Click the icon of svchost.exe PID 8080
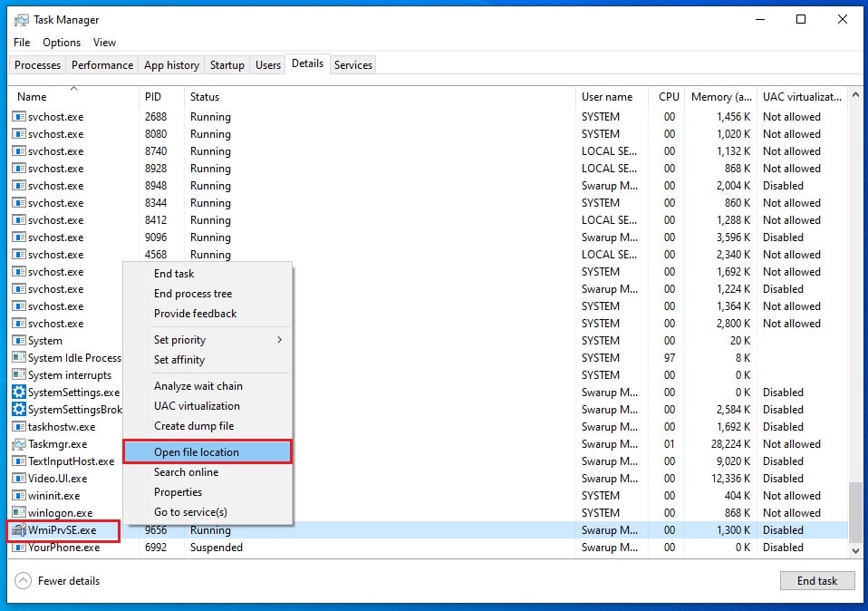The image size is (868, 611). [19, 134]
